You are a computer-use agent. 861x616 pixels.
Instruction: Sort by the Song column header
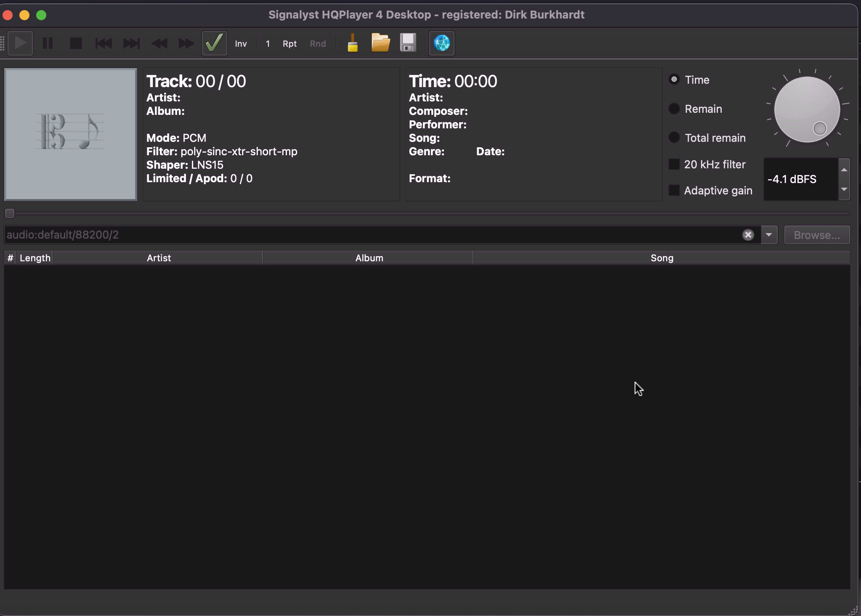pyautogui.click(x=662, y=258)
